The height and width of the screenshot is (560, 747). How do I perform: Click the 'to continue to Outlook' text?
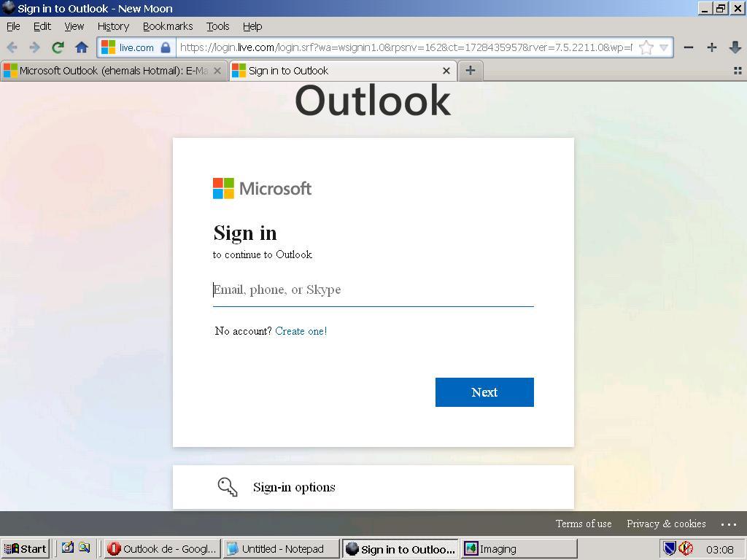coord(263,254)
